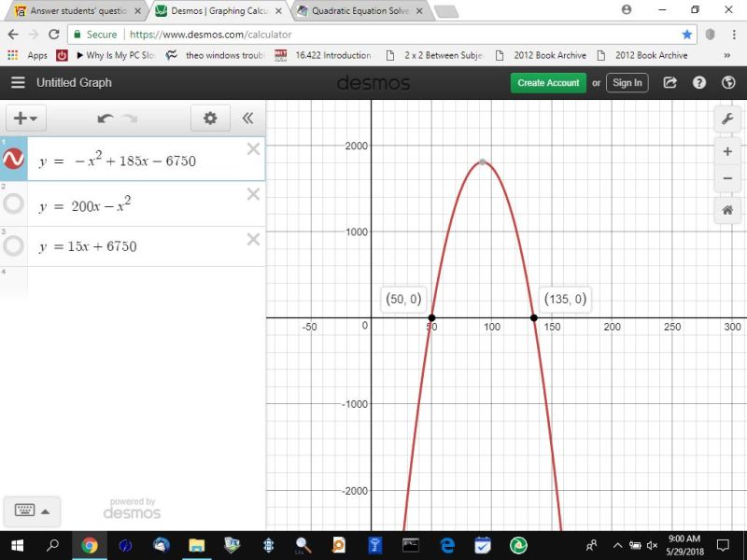Show hidden system tray icons
The image size is (747, 560).
pos(617,546)
